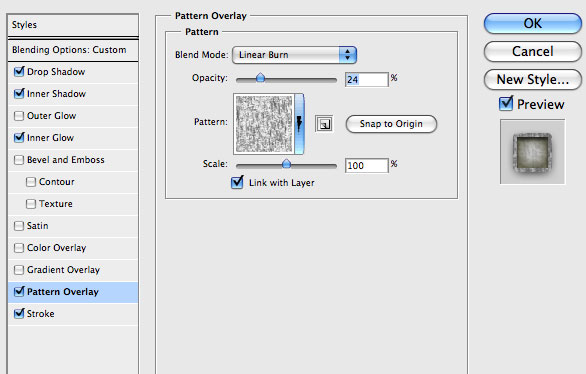Viewport: 586px width, 374px height.
Task: Enable the Gradient Overlay checkbox
Action: [x=19, y=270]
